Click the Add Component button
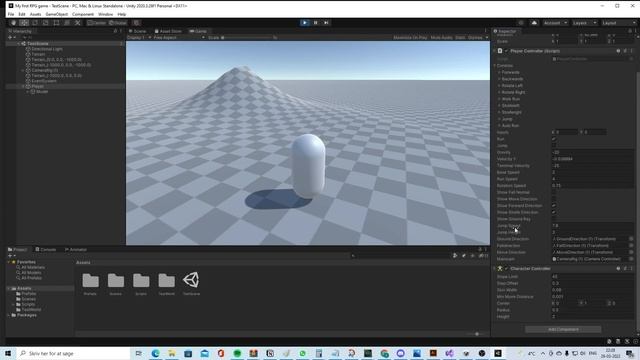640x360 pixels. point(563,329)
